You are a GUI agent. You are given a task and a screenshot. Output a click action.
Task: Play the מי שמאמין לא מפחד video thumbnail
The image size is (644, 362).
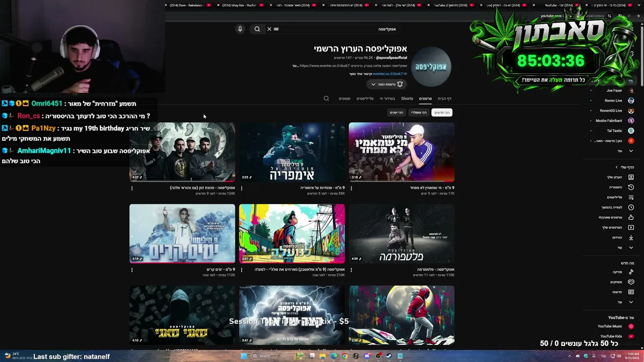point(401,152)
